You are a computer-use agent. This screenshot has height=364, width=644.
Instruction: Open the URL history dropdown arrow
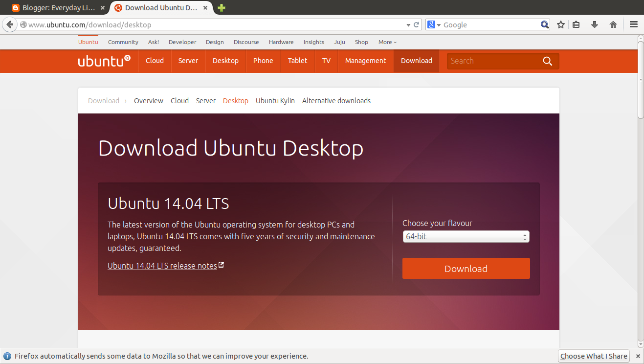[x=408, y=24]
